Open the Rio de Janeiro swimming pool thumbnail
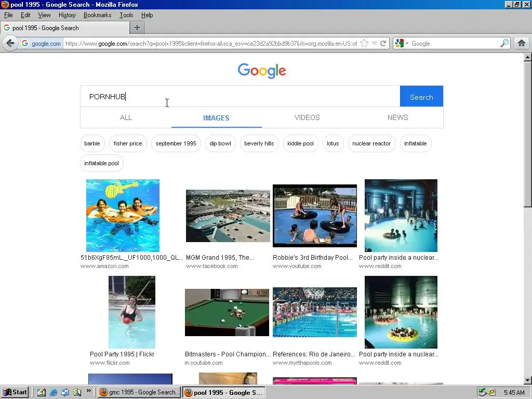 pyautogui.click(x=315, y=312)
